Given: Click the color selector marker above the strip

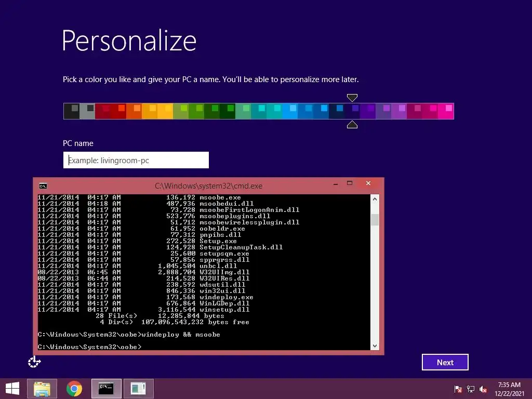Looking at the screenshot, I should (x=352, y=98).
